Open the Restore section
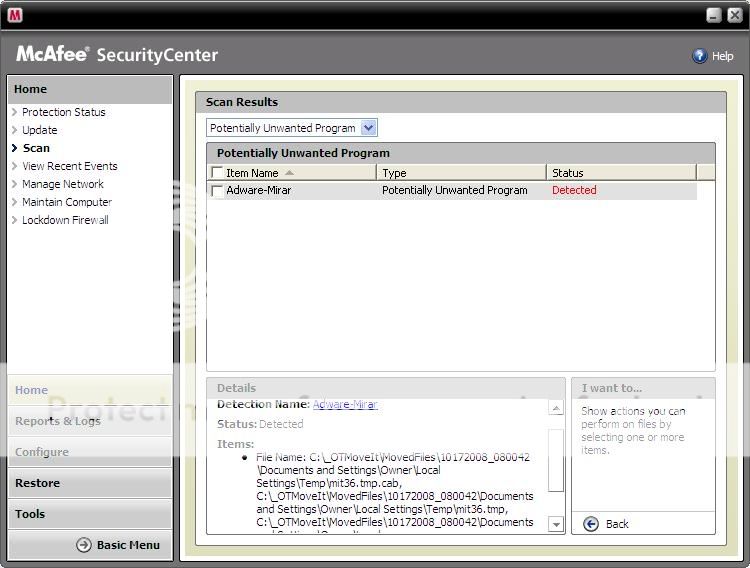The image size is (750, 568). point(90,483)
